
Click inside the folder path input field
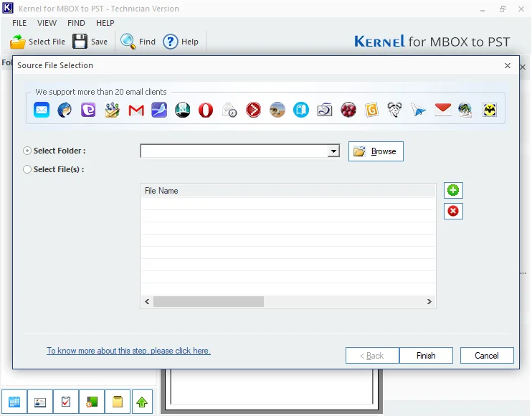(x=233, y=151)
